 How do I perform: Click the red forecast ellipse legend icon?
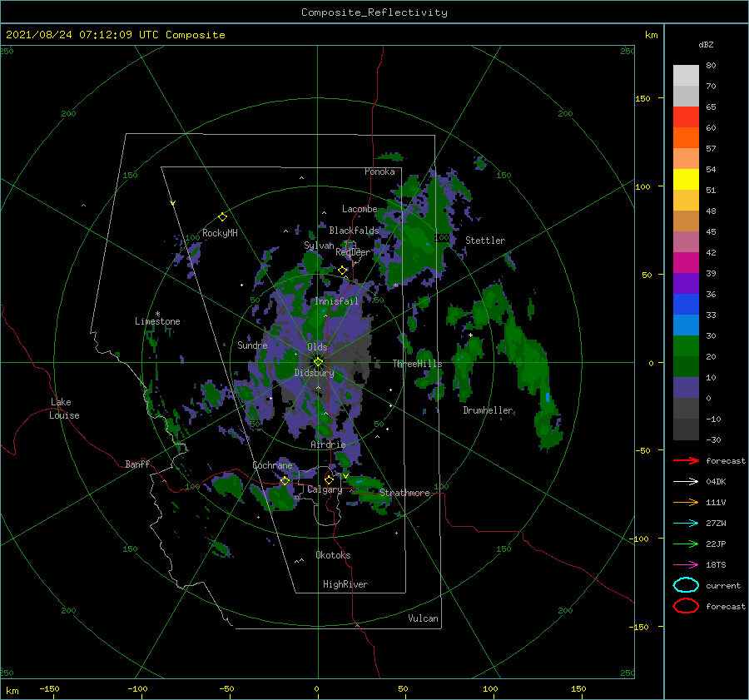[x=686, y=606]
